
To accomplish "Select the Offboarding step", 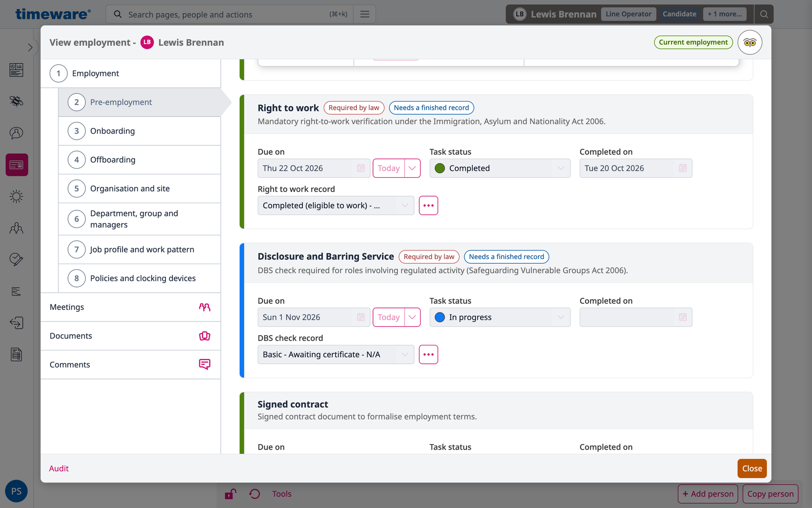I will click(140, 160).
